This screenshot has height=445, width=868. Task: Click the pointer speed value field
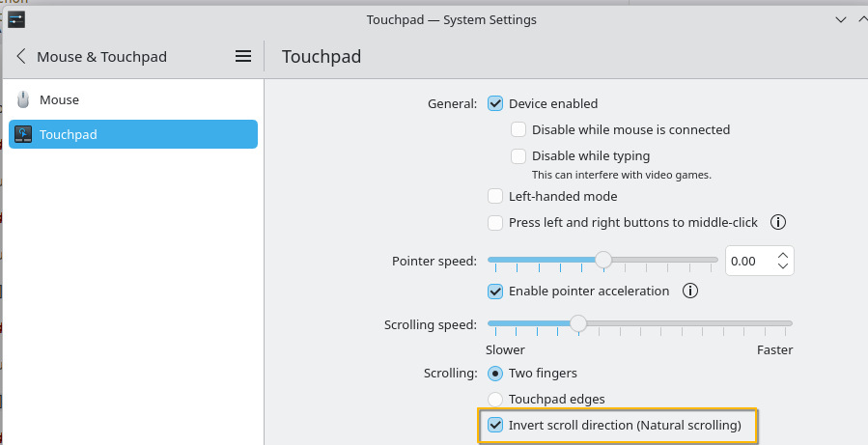point(748,261)
